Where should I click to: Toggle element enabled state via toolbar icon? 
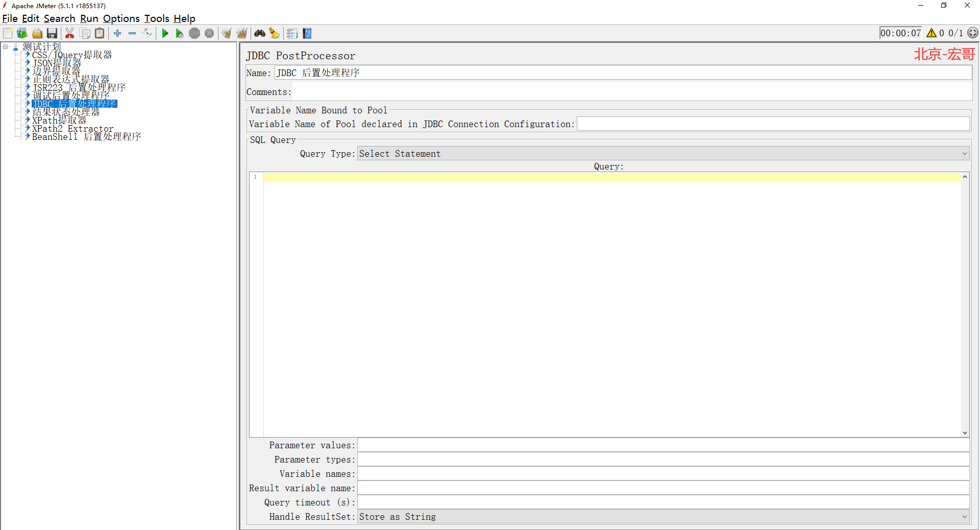coord(148,33)
